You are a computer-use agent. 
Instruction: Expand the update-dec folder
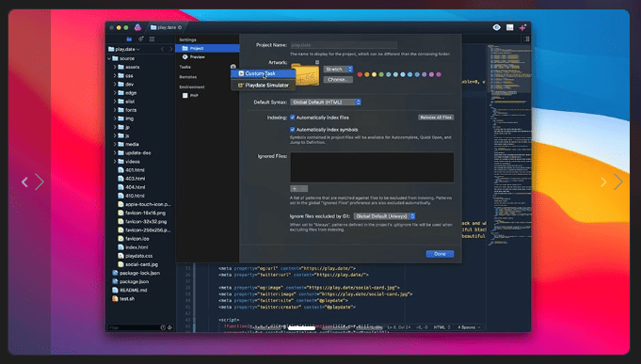115,152
